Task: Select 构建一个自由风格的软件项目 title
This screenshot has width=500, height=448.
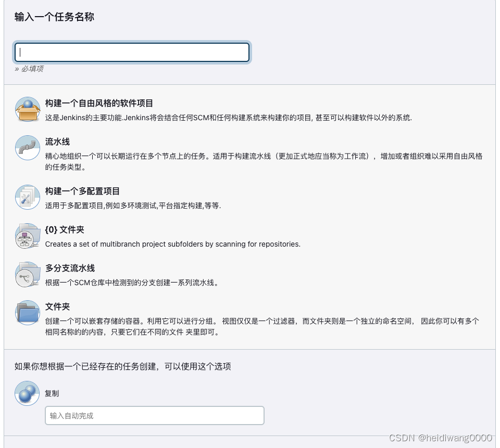Action: click(x=99, y=103)
